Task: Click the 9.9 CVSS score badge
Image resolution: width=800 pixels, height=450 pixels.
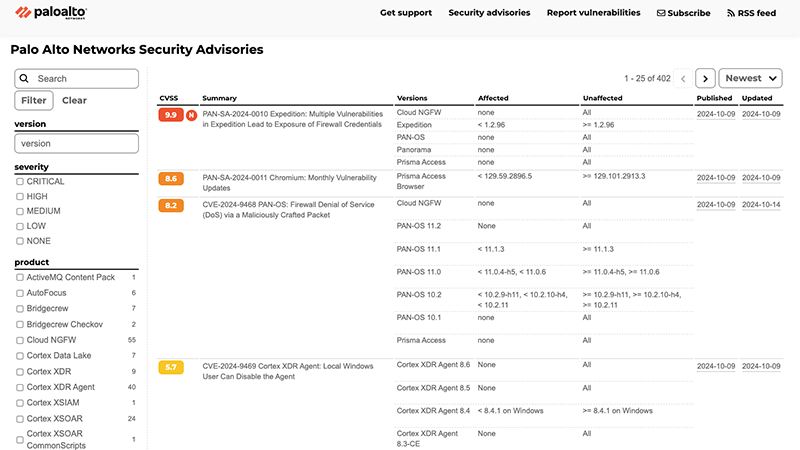Action: 171,115
